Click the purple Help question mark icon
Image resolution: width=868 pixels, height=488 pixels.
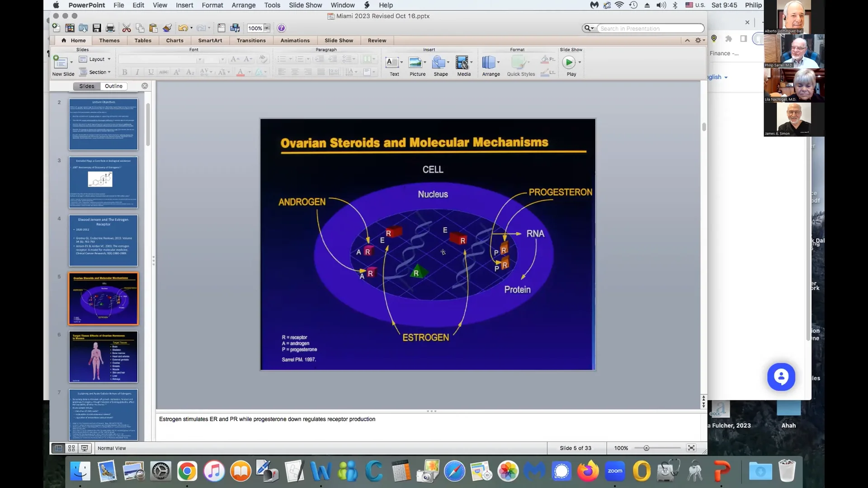(281, 28)
